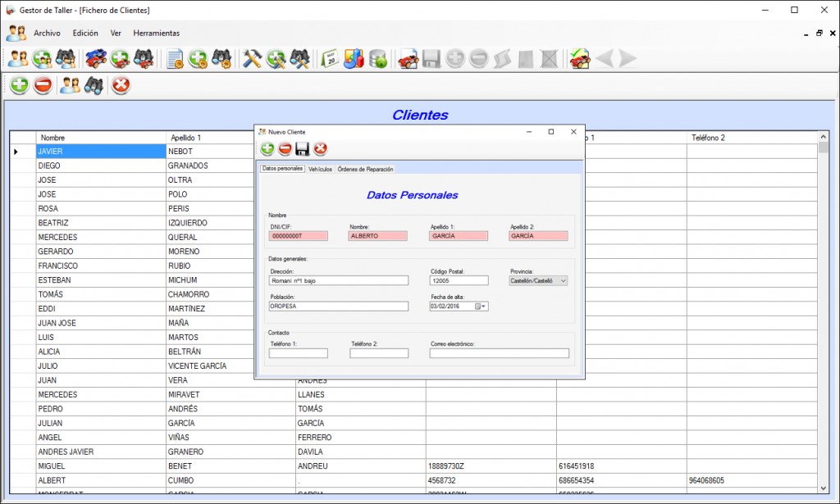Open the calendar icon in the main toolbar
Screen dimensions: 840x504
click(330, 59)
